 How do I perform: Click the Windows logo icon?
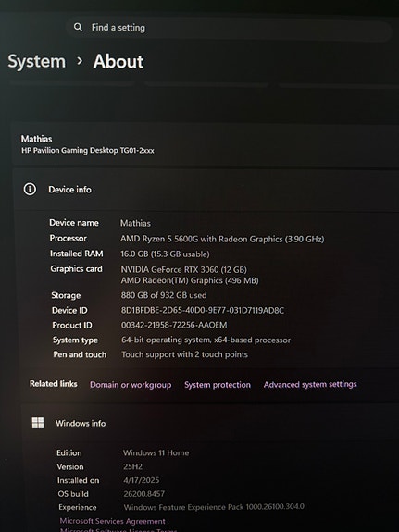pyautogui.click(x=38, y=423)
